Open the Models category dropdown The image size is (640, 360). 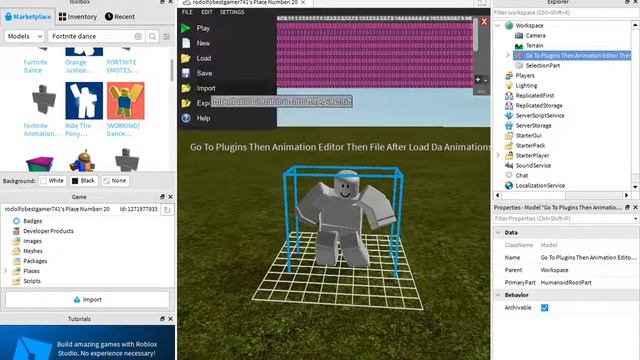click(x=24, y=36)
